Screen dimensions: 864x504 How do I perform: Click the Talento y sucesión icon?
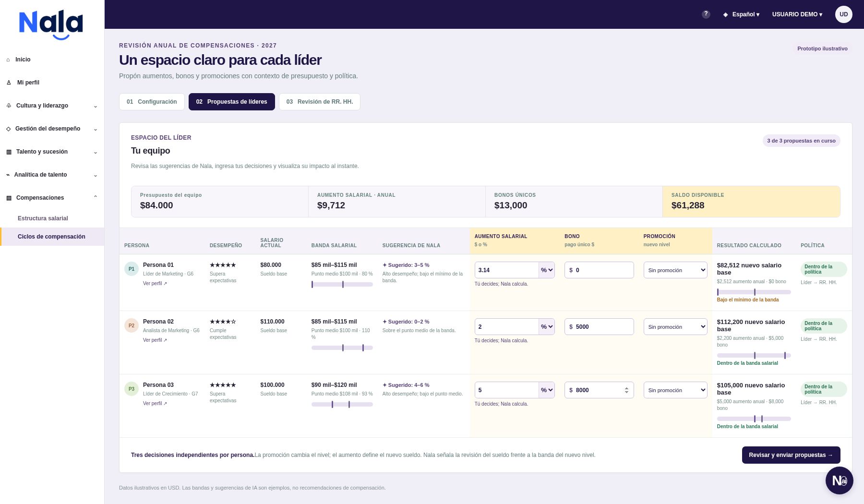(9, 152)
